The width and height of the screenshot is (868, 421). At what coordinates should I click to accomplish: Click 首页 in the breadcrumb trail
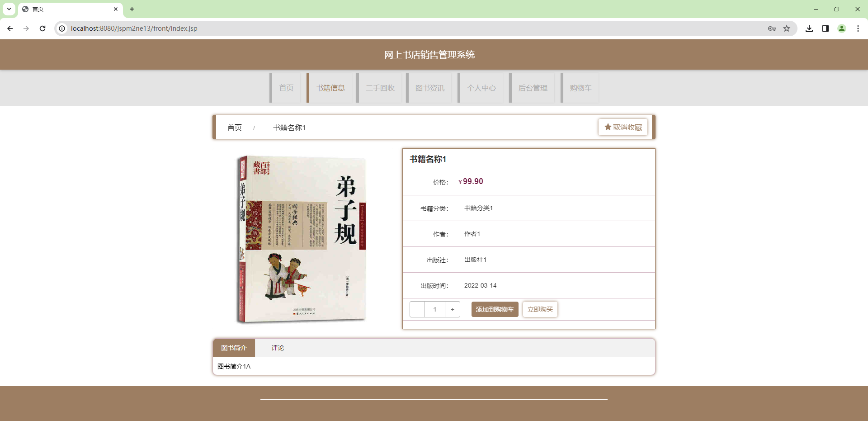(x=235, y=128)
